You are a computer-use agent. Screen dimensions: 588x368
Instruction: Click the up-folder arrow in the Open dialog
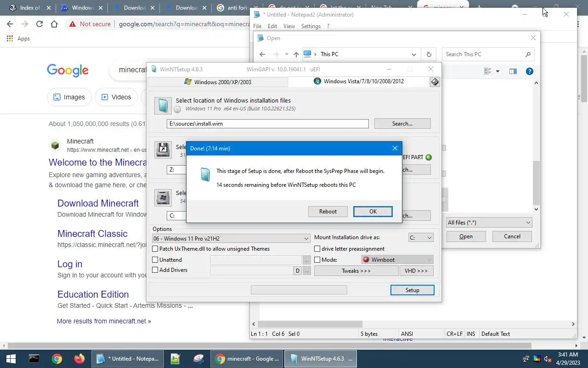(296, 54)
